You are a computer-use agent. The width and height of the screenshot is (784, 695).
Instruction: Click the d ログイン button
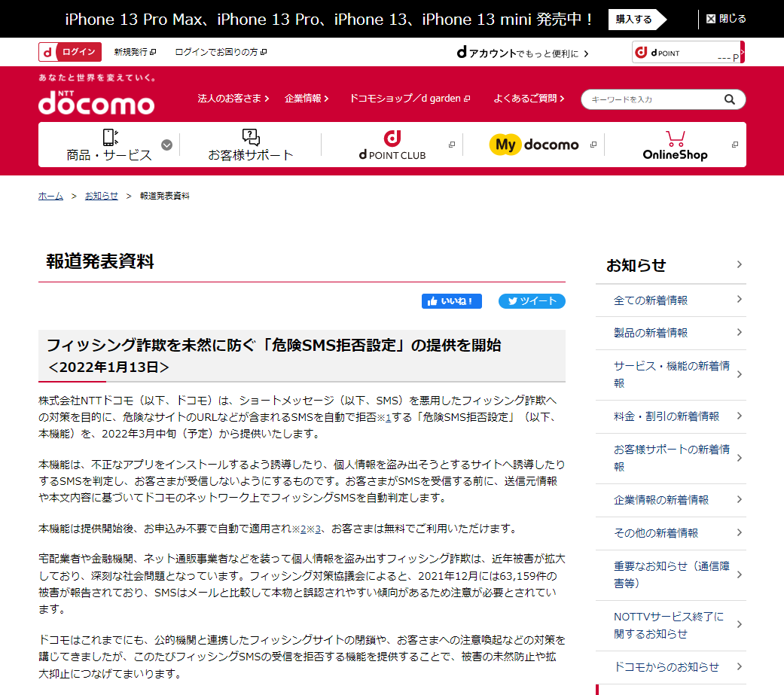pos(70,52)
